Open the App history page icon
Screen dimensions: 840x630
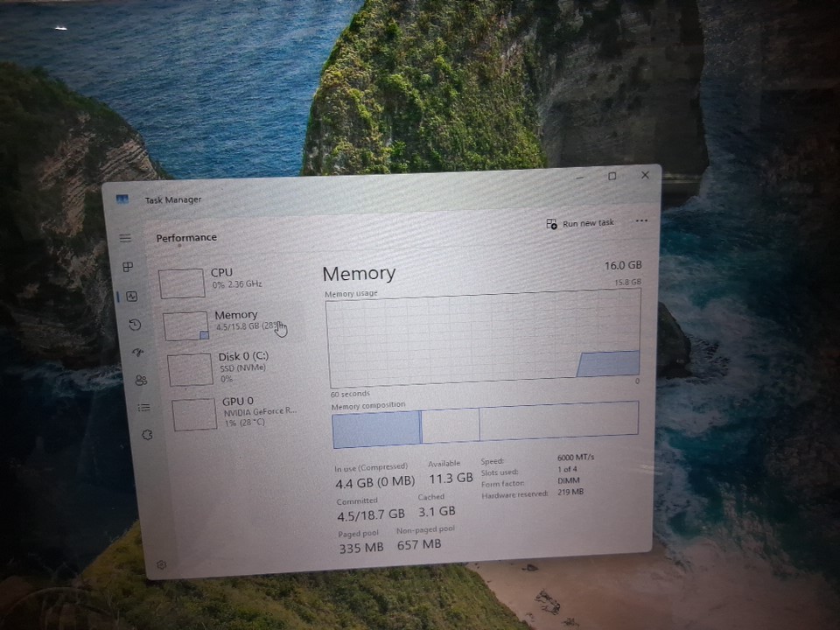(x=135, y=325)
